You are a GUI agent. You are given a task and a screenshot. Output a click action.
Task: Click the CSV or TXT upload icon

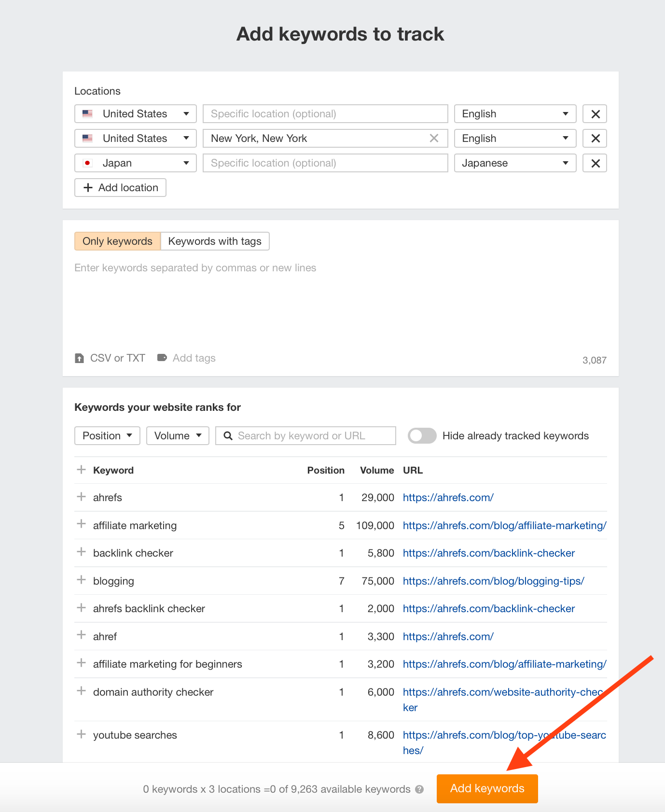pos(80,358)
